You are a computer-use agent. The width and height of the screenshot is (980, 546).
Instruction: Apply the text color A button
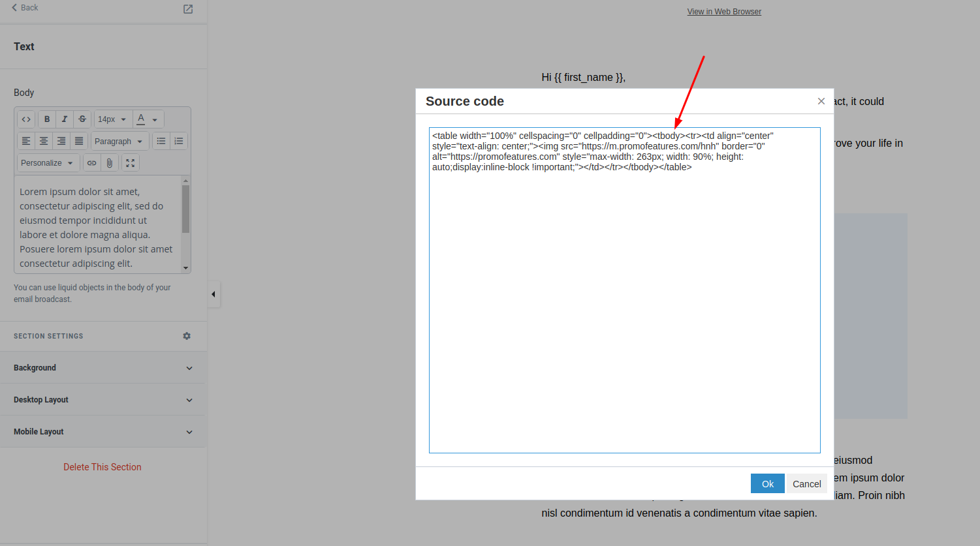click(x=141, y=119)
